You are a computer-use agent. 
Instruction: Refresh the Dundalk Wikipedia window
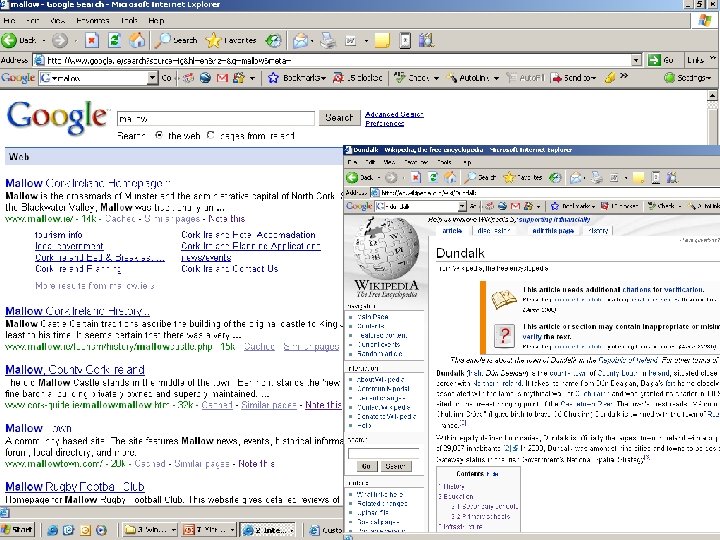point(433,177)
